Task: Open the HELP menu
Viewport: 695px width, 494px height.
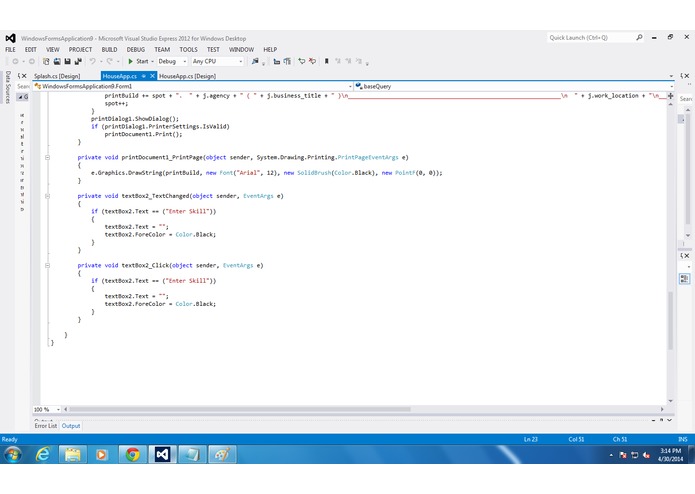Action: (270, 50)
